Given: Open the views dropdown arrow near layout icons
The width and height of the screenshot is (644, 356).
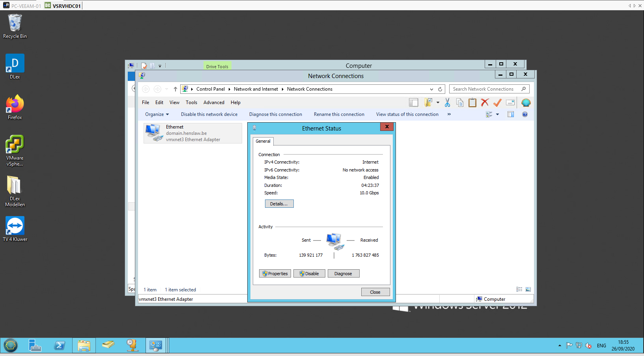Looking at the screenshot, I should 497,114.
